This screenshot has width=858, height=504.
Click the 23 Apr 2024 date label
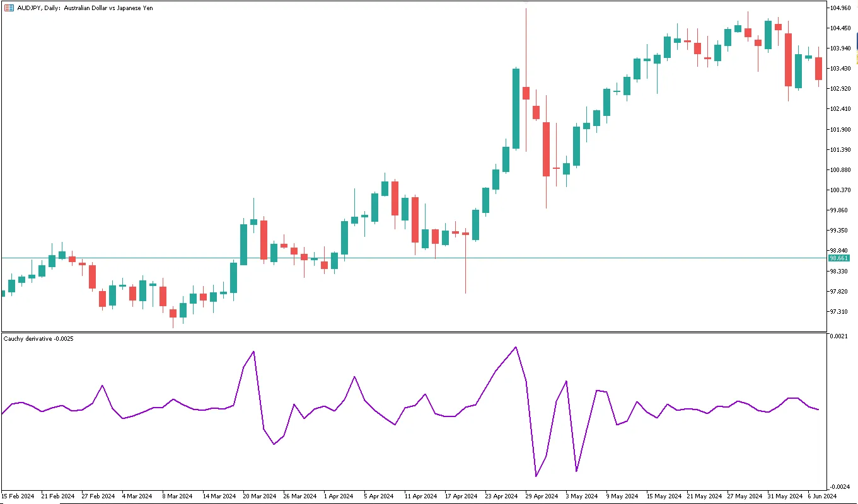pyautogui.click(x=502, y=496)
